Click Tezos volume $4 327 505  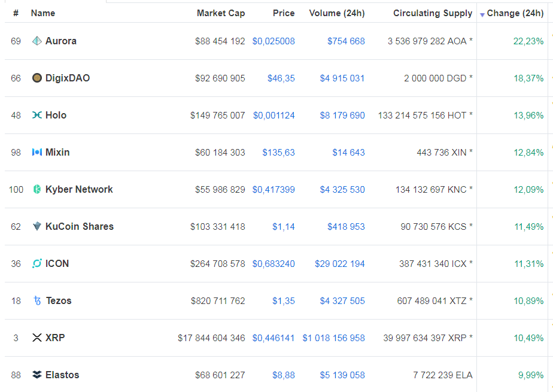pos(342,300)
